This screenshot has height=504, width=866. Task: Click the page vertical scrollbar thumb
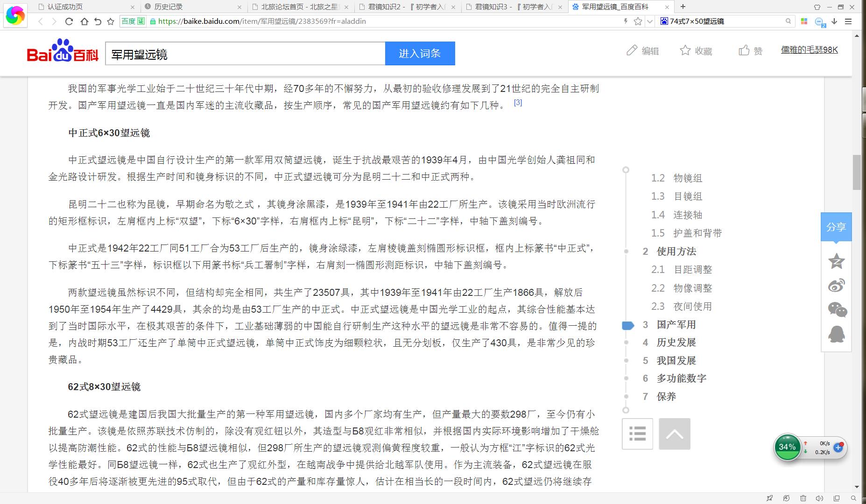click(x=857, y=172)
